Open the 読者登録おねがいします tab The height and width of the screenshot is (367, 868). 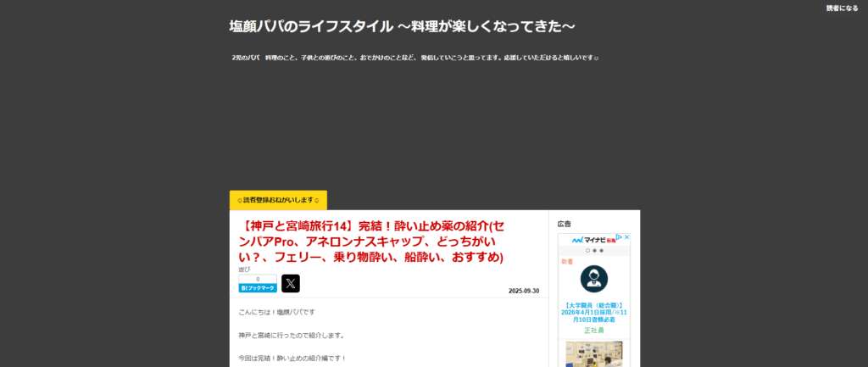(x=278, y=200)
